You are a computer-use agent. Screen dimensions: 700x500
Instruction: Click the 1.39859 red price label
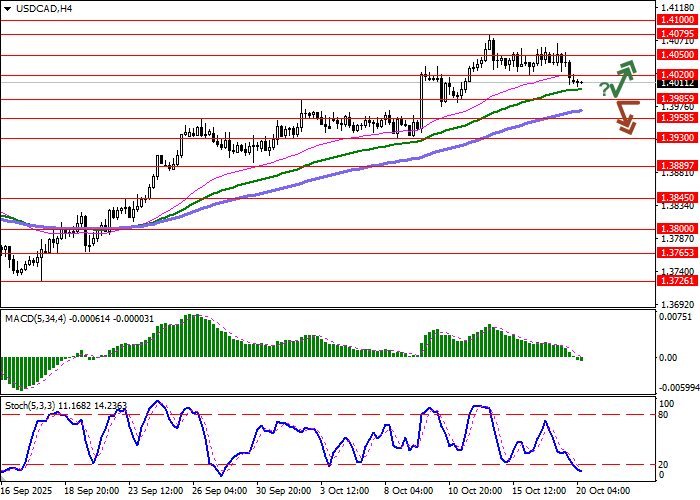(677, 99)
